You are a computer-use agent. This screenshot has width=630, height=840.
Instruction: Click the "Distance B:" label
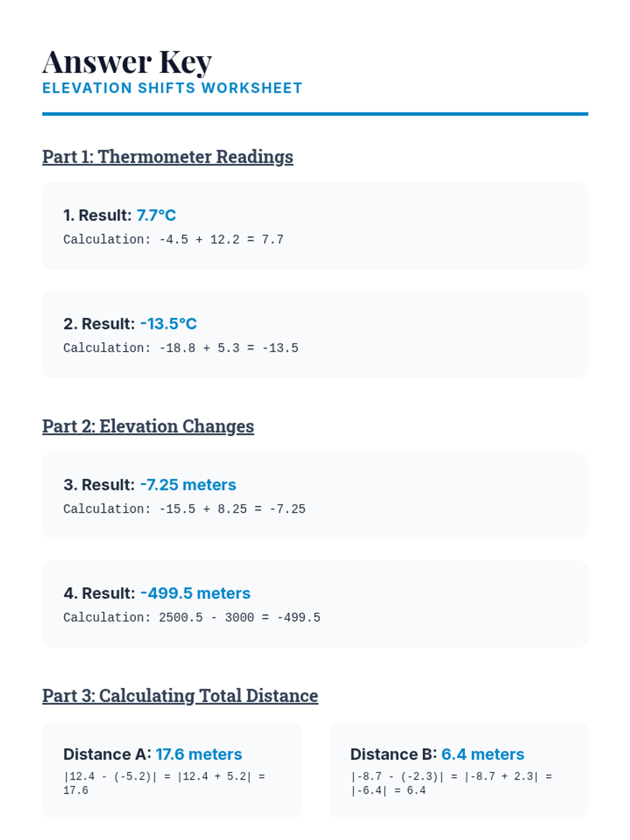393,754
